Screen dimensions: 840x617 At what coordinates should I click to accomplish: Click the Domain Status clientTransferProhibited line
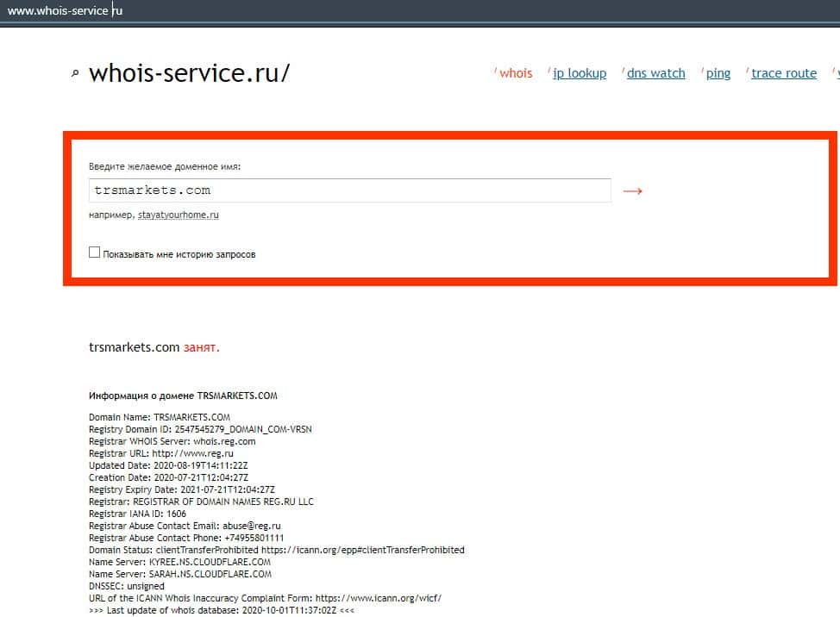tap(277, 550)
